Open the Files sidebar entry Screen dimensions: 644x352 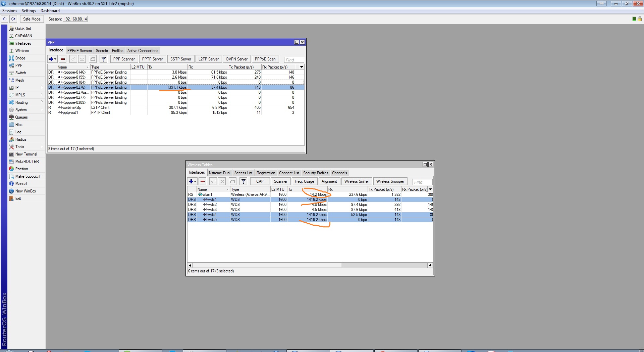coord(19,125)
